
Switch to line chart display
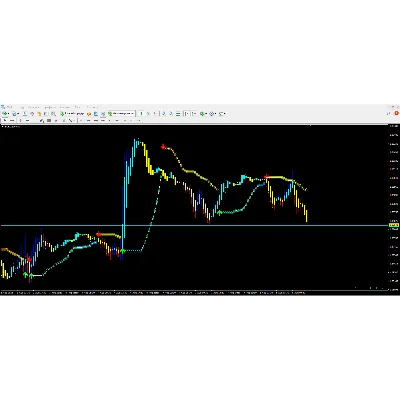point(155,114)
